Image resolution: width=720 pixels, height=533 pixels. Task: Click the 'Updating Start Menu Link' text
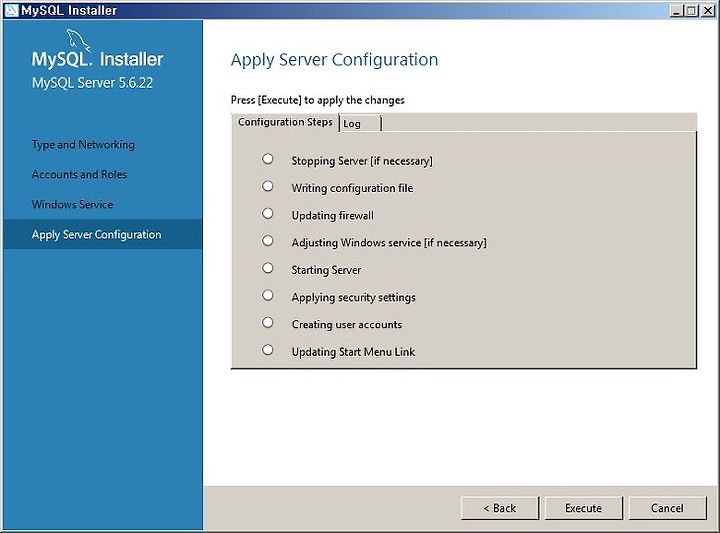click(x=353, y=352)
